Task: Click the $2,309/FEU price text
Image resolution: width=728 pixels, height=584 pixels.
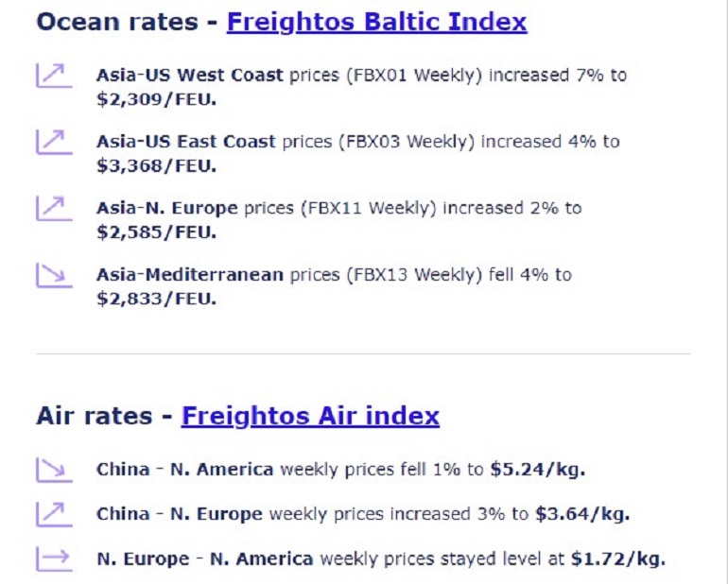Action: coord(156,99)
